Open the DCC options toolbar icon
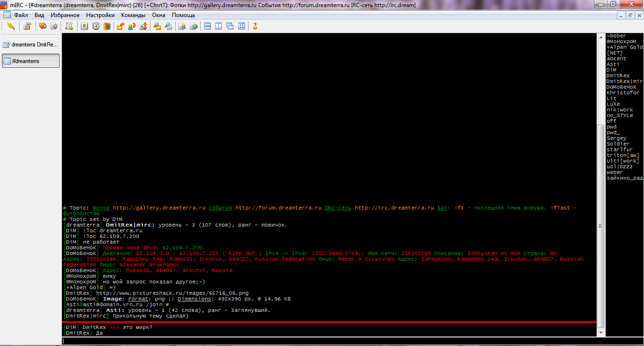The height and width of the screenshot is (346, 644). pos(143,26)
